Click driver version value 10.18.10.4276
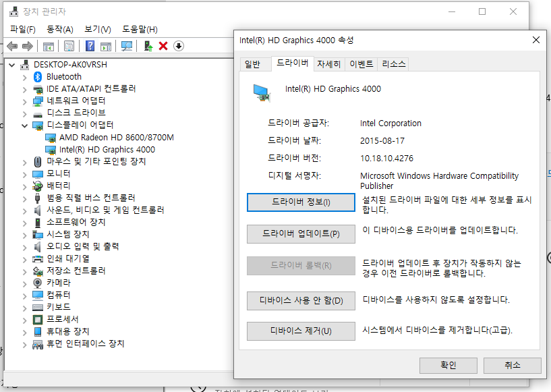Viewport: 551px width, 392px height. point(386,159)
